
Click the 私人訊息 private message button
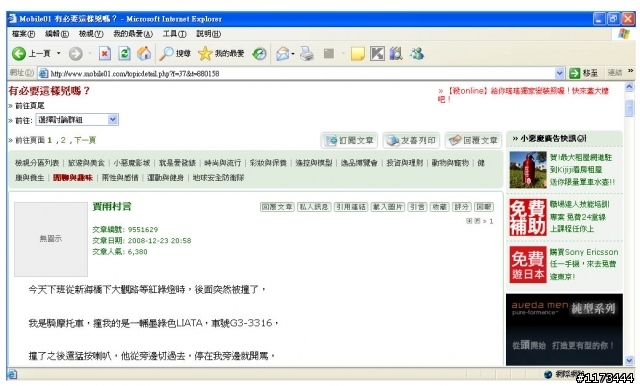(x=314, y=207)
